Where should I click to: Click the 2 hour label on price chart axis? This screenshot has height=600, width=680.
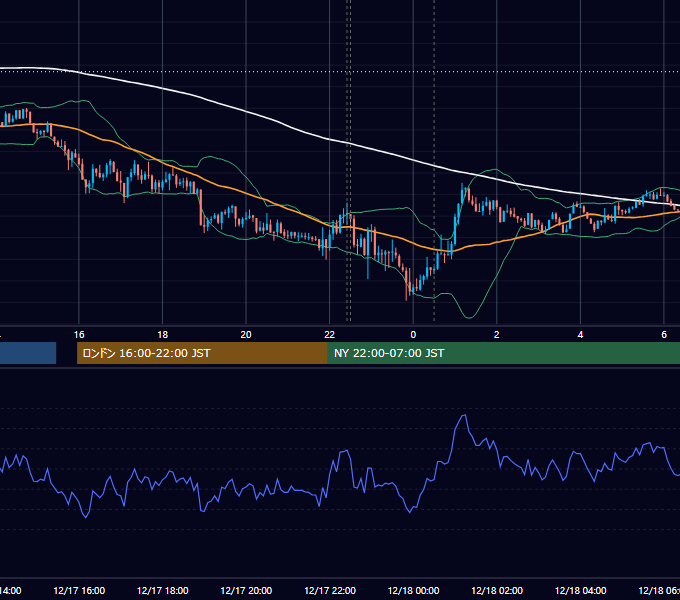point(497,335)
